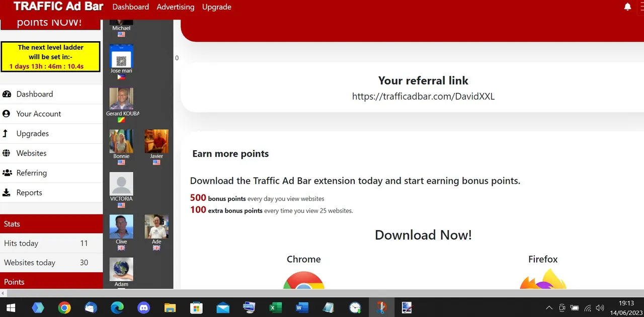Click the Websites globe icon

(7, 153)
